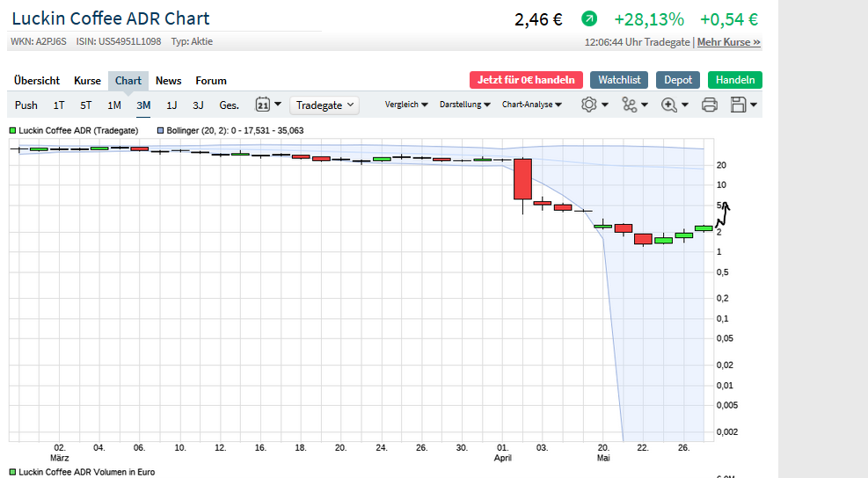
Task: Select the 5T timeframe
Action: point(86,105)
